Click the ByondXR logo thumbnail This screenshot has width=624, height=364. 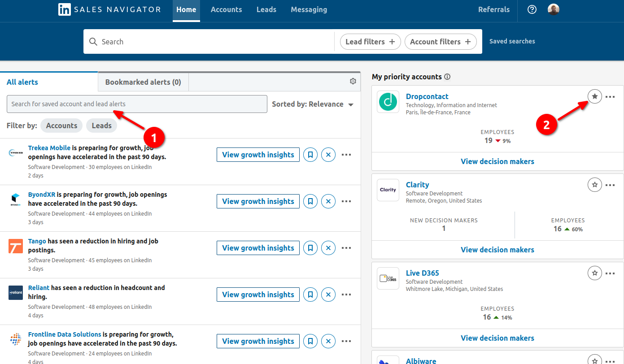pyautogui.click(x=16, y=199)
